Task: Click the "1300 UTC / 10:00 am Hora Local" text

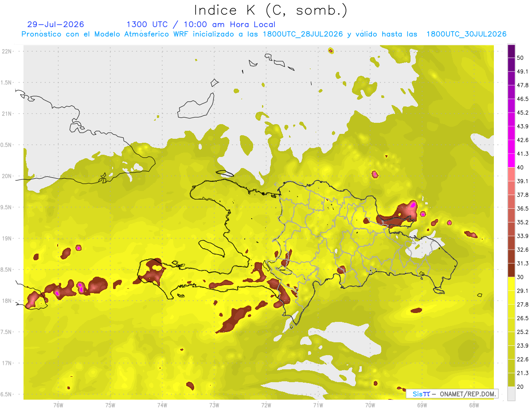Action: coord(201,24)
